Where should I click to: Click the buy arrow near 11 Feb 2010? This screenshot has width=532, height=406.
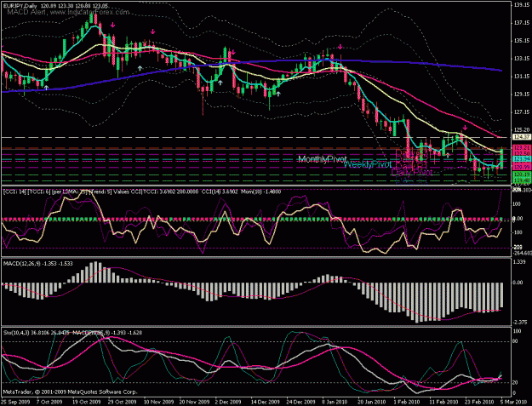(448, 155)
